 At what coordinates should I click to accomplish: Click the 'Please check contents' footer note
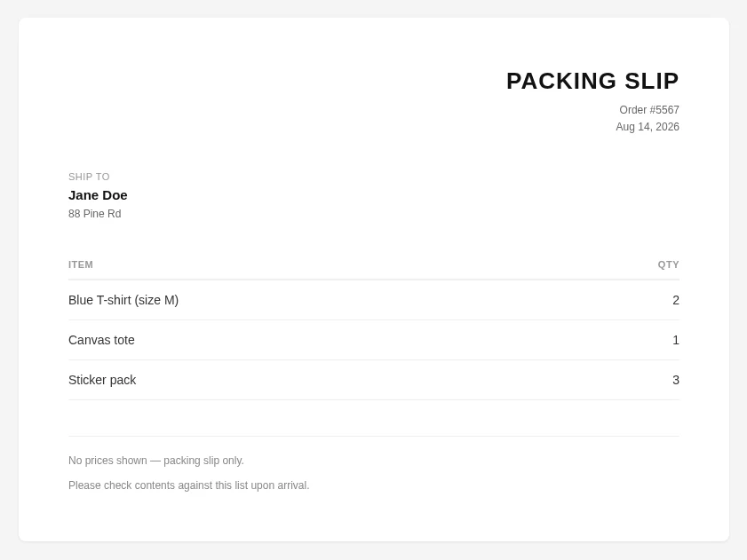pyautogui.click(x=189, y=485)
